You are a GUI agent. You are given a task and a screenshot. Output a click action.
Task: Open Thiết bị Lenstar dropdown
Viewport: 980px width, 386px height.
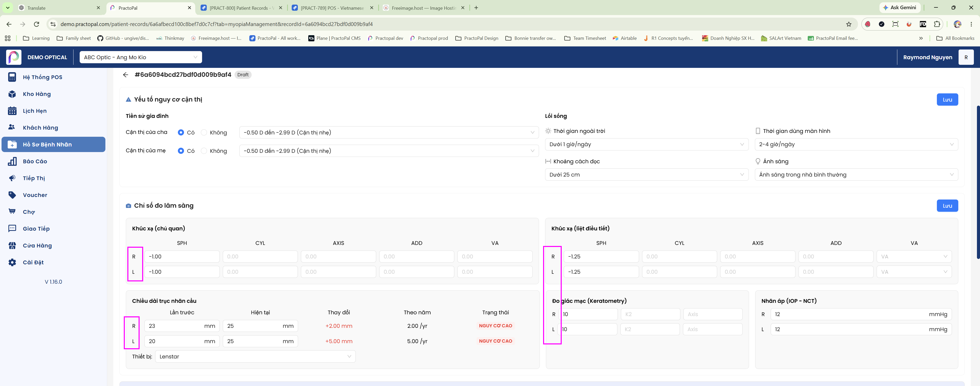[255, 356]
